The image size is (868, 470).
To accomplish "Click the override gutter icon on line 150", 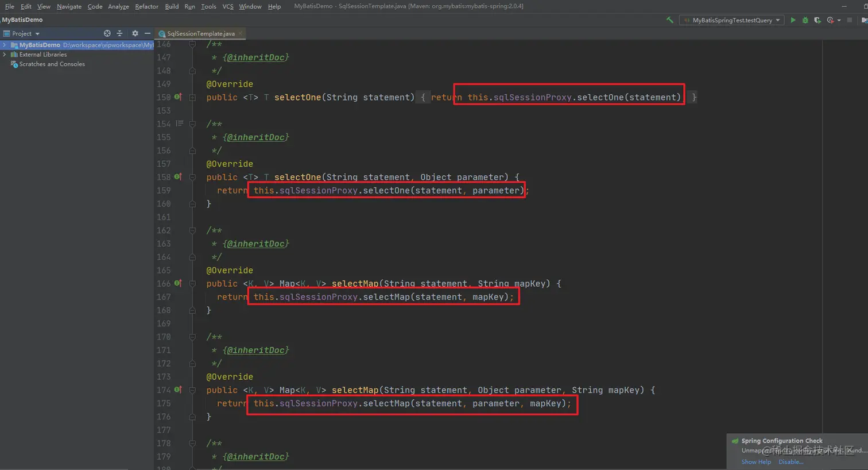I will click(x=178, y=97).
